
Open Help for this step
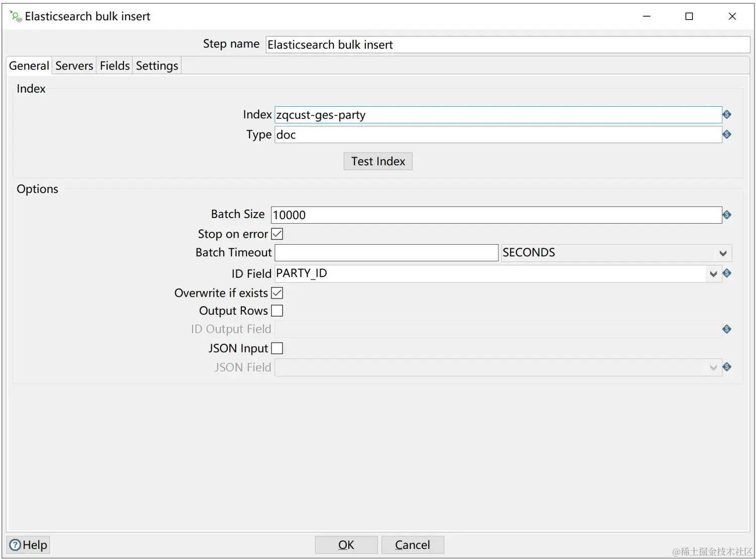tap(28, 545)
